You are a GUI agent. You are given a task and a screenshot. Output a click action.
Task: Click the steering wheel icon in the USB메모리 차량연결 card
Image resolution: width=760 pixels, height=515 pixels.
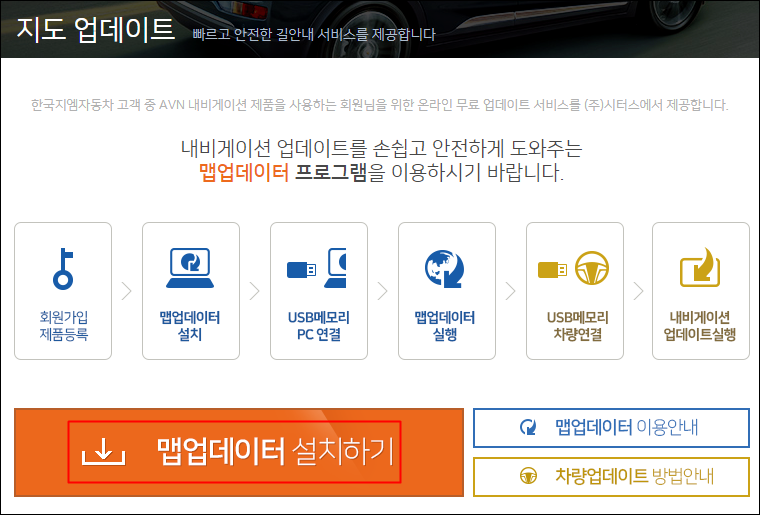point(592,268)
